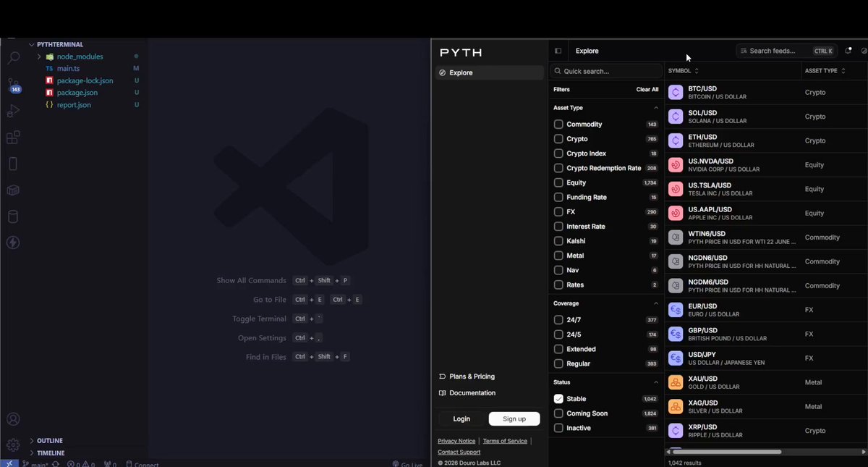Viewport: 868px width, 467px height.
Task: Open the Search view in VS Code activity bar
Action: 13,59
